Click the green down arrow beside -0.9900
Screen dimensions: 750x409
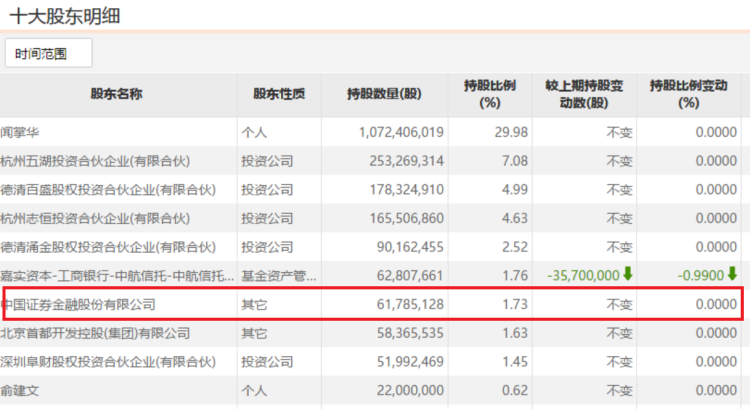732,273
